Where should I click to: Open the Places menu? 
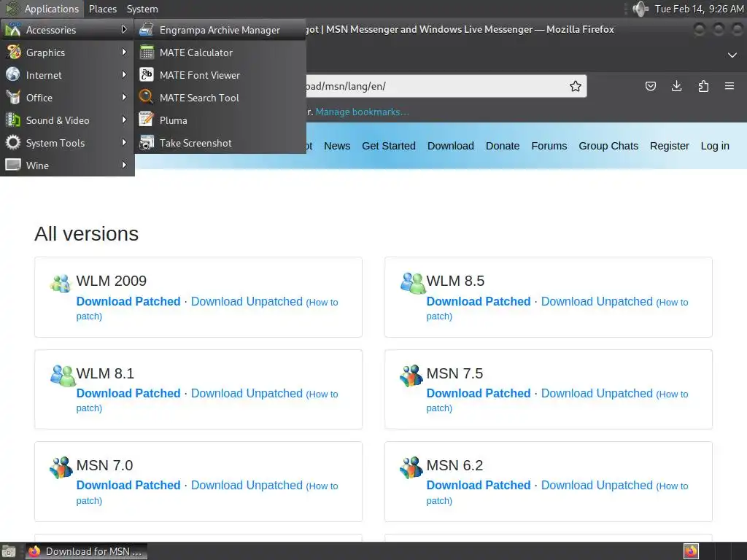[x=102, y=9]
